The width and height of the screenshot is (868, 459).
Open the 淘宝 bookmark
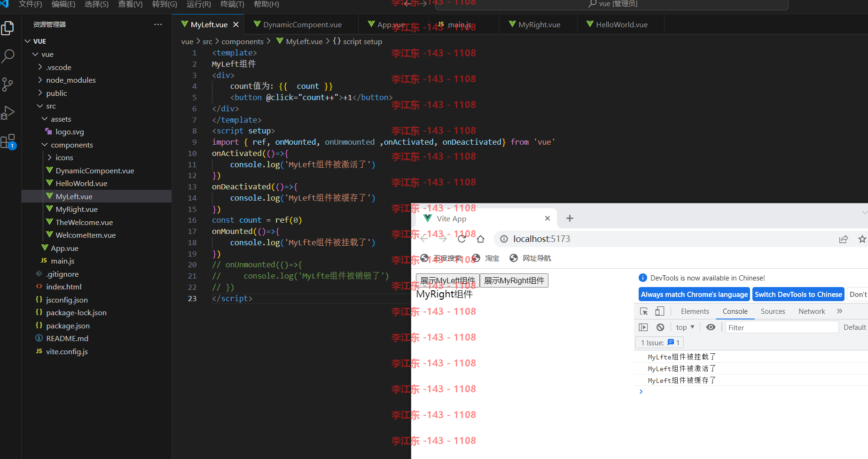click(486, 258)
